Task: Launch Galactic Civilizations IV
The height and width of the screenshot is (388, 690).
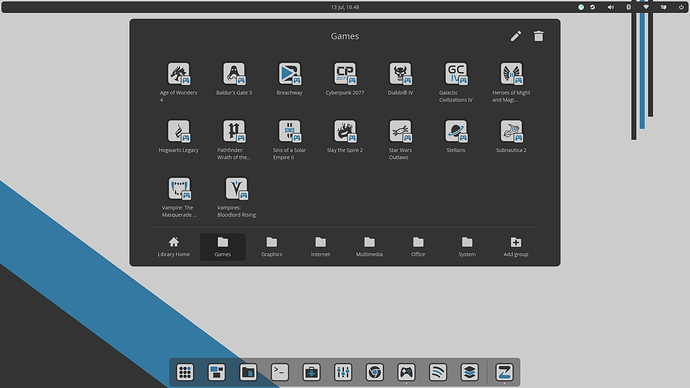Action: [x=456, y=73]
